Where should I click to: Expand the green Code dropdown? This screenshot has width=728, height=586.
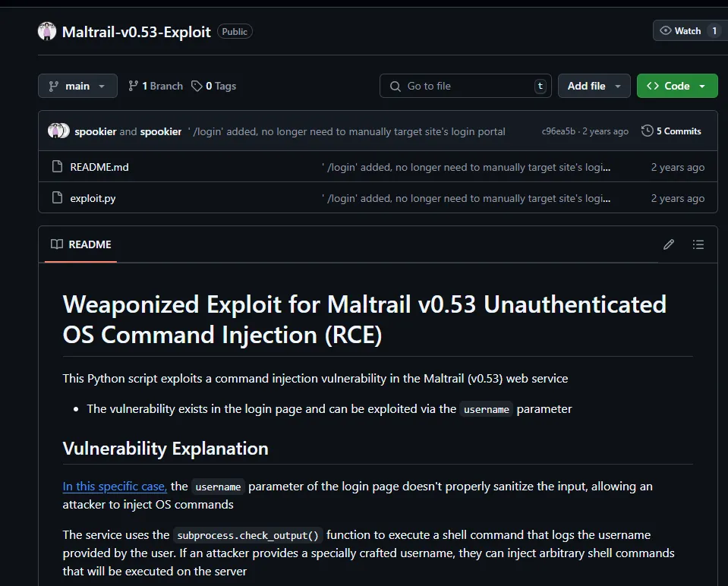[x=677, y=86]
